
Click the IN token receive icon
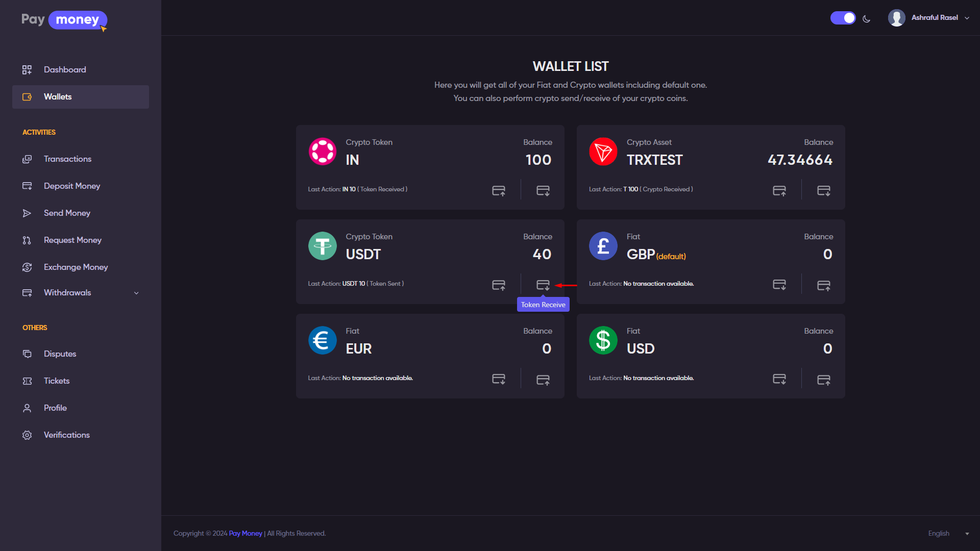pos(543,190)
